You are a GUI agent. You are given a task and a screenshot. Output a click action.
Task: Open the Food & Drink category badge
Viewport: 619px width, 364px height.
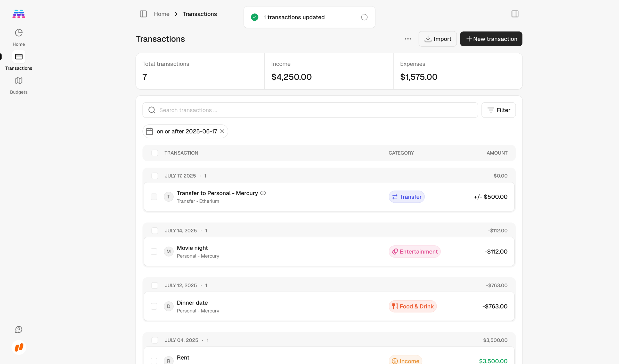(412, 306)
